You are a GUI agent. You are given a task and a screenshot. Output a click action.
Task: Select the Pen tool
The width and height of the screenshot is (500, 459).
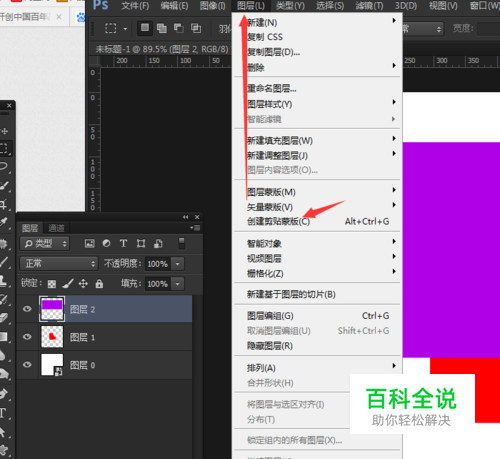[x=3, y=394]
